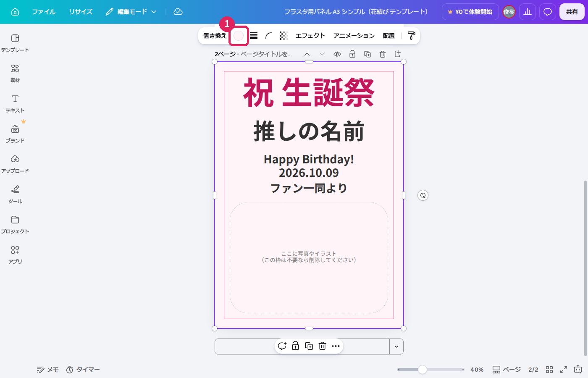This screenshot has height=378, width=588.
Task: Click the rotate icon beside the canvas
Action: [423, 195]
